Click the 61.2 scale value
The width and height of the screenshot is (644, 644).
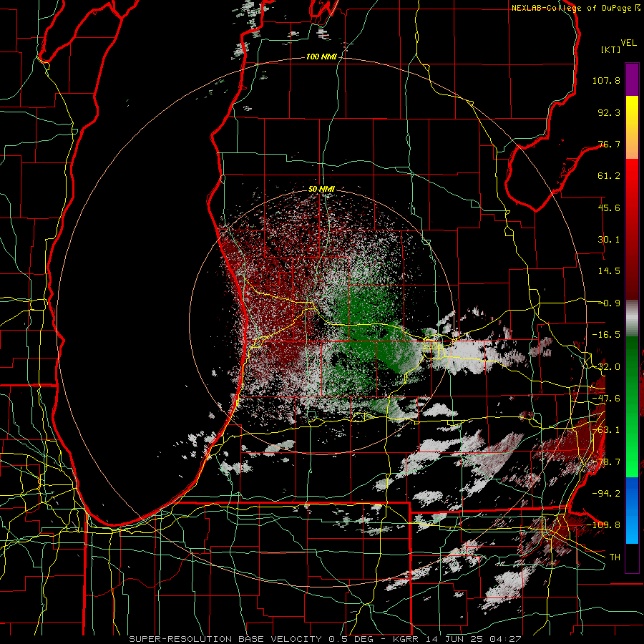[609, 176]
